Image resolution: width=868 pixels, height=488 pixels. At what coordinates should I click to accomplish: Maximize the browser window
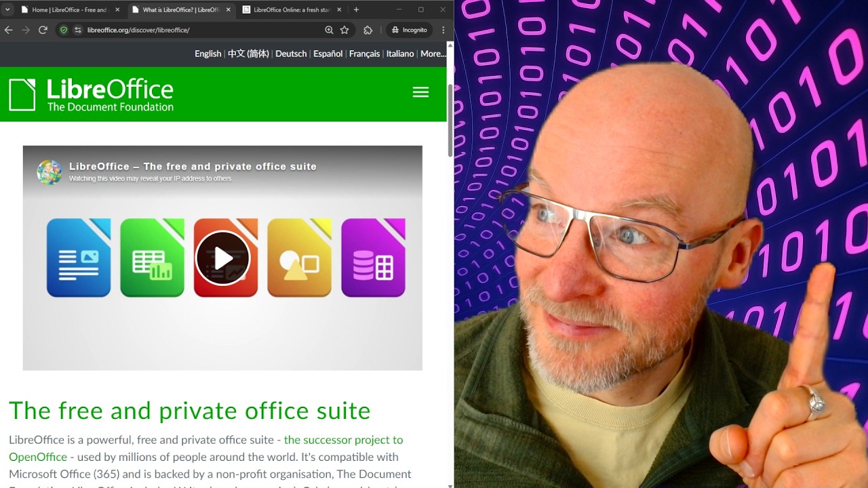[x=421, y=9]
